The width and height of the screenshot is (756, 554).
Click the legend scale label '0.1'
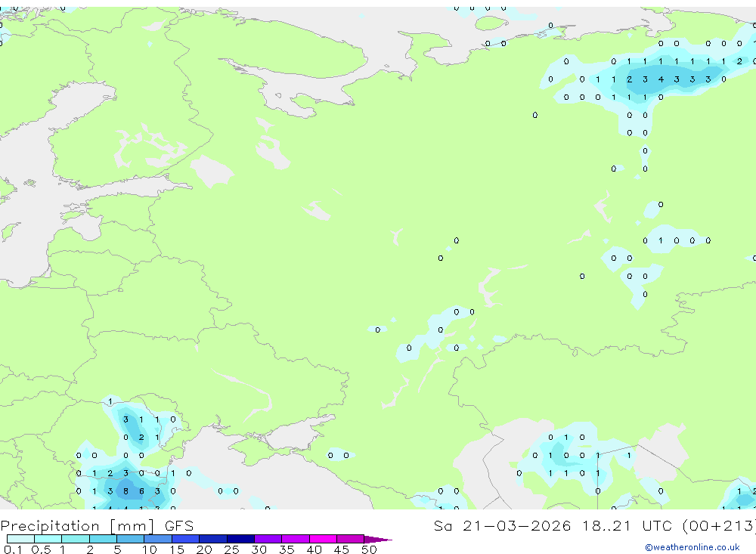click(13, 549)
